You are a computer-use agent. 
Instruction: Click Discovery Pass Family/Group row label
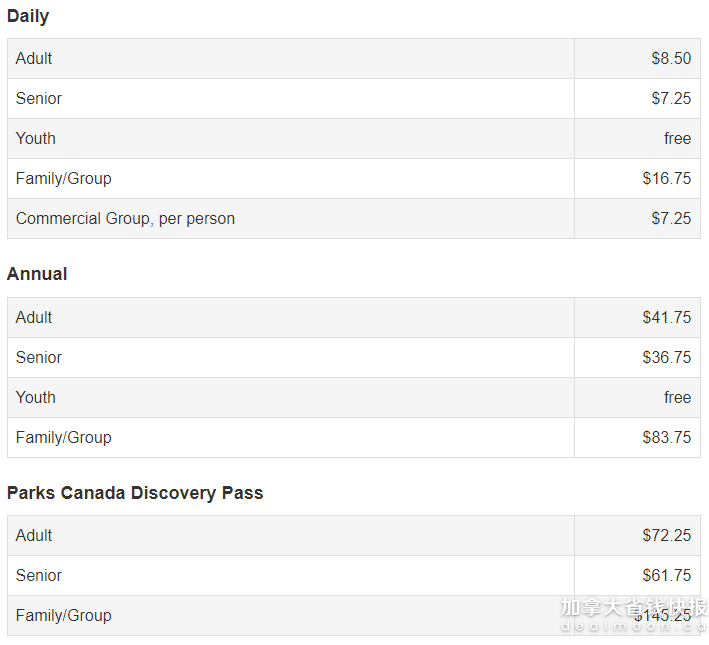[x=63, y=615]
